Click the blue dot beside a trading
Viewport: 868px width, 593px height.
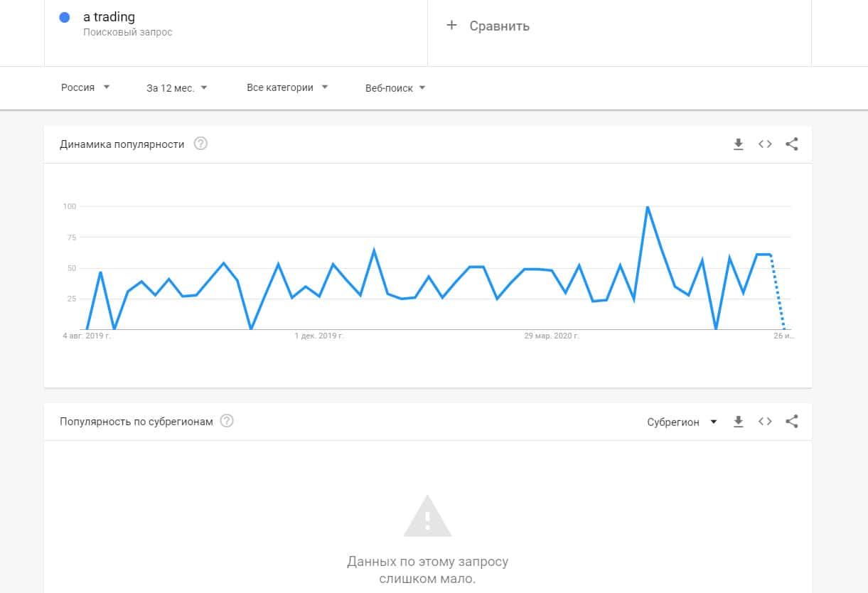point(65,18)
